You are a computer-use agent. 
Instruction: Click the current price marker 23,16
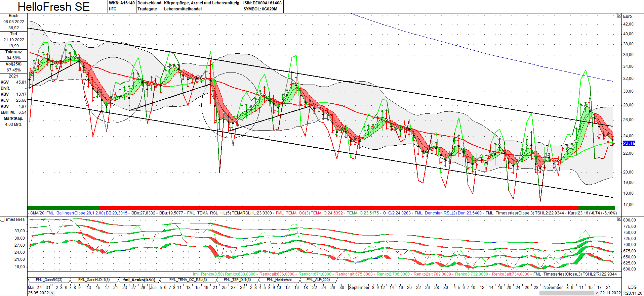629,143
